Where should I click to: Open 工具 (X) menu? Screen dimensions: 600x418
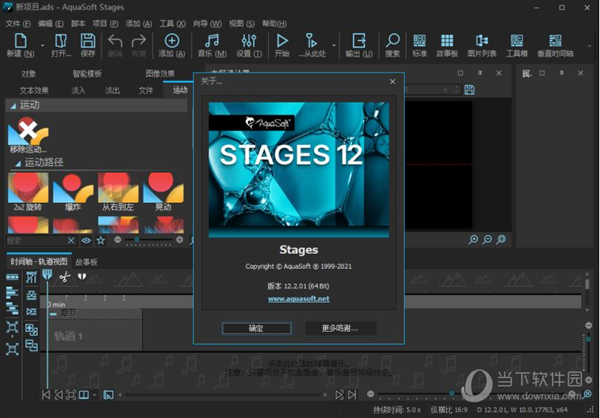(173, 24)
